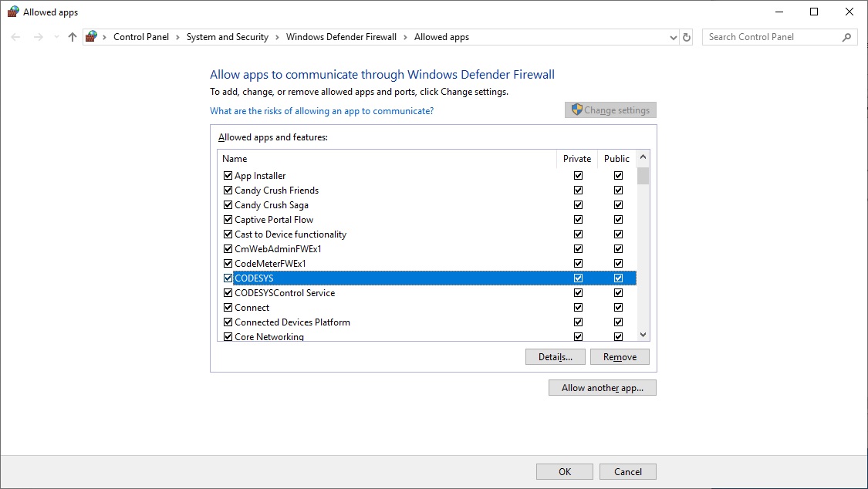Open Control Panel breadcrumb
Image resolution: width=868 pixels, height=489 pixels.
click(141, 37)
